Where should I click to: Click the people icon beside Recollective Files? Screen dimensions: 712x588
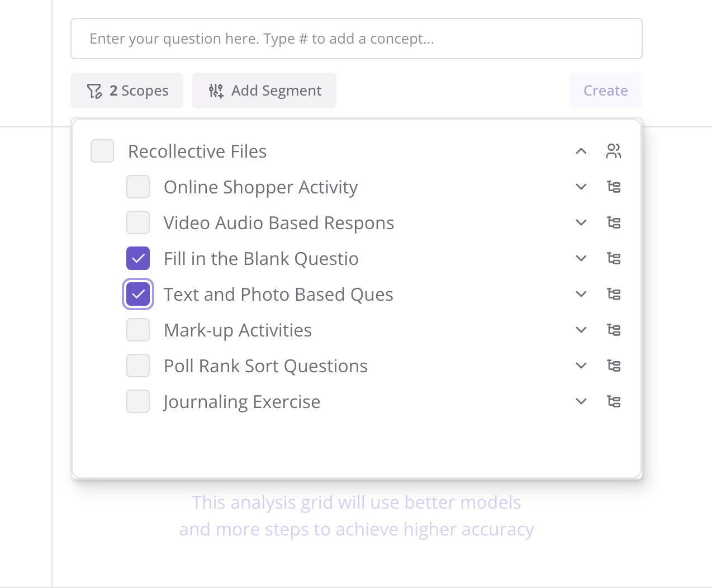614,151
